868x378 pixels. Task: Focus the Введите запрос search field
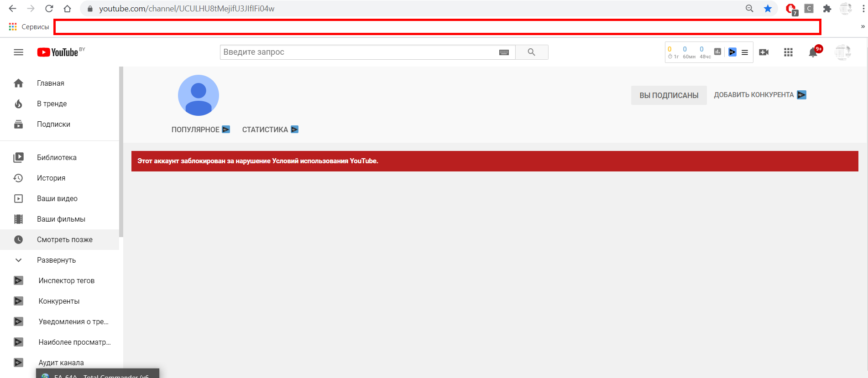tap(358, 52)
